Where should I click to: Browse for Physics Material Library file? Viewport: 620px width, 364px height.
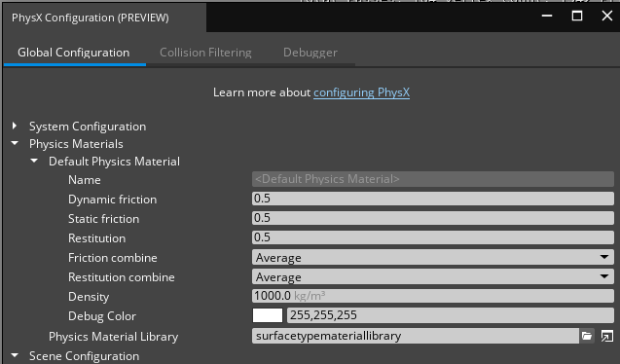click(587, 336)
